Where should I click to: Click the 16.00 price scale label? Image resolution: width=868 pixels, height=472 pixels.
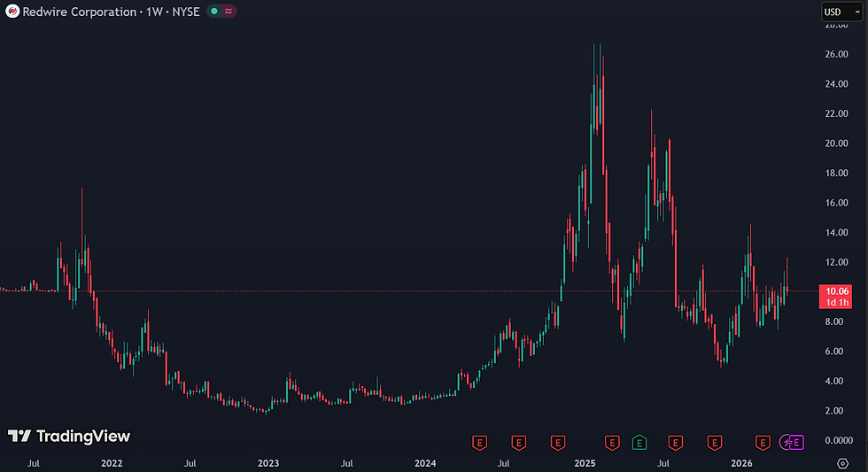pos(836,203)
